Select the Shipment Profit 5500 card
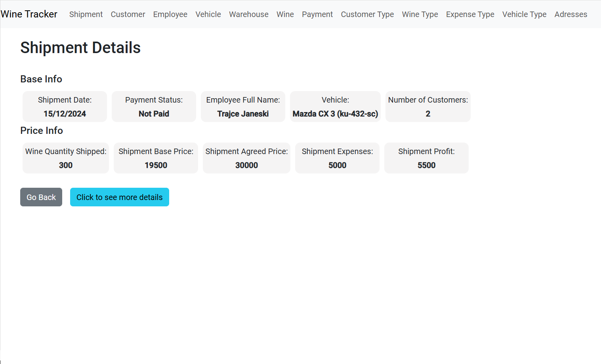Screen dimensions: 601x364 click(426, 158)
